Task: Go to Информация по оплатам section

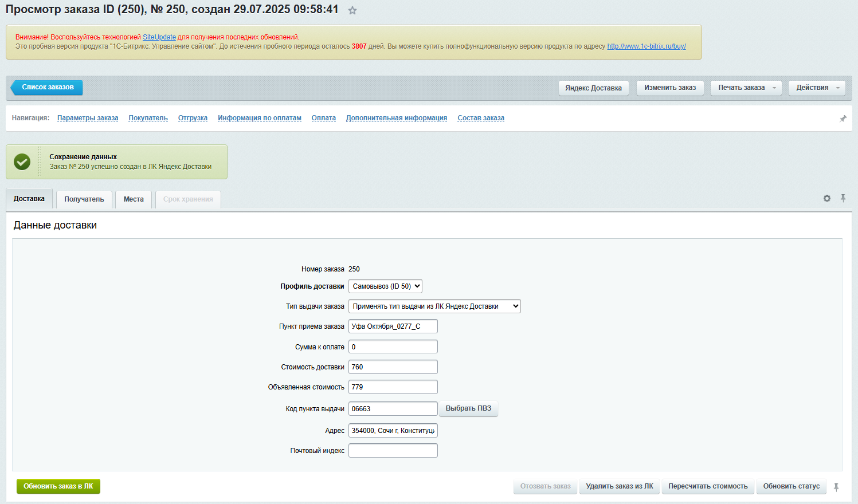Action: point(260,118)
